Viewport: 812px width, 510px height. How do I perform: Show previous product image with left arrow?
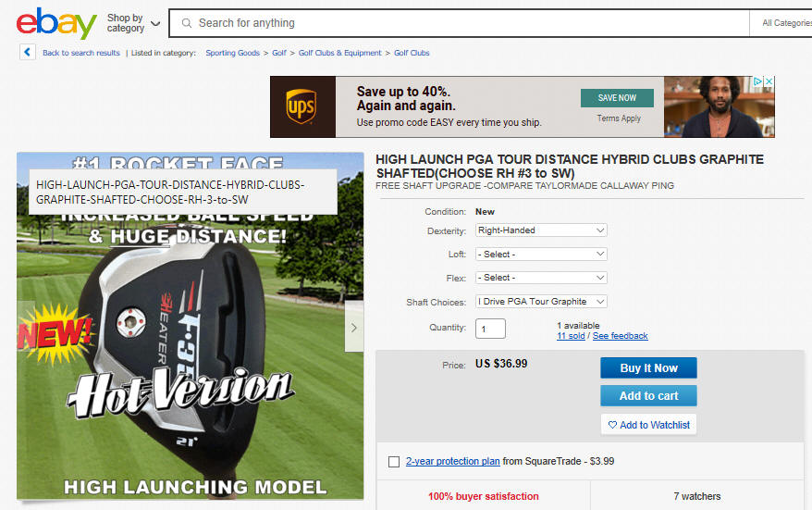[26, 327]
